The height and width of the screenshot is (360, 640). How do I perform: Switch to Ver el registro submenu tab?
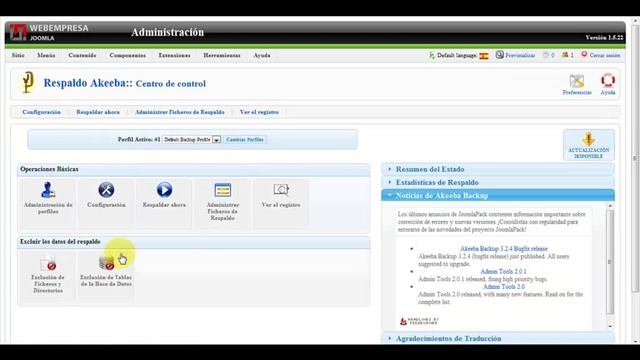(x=259, y=112)
